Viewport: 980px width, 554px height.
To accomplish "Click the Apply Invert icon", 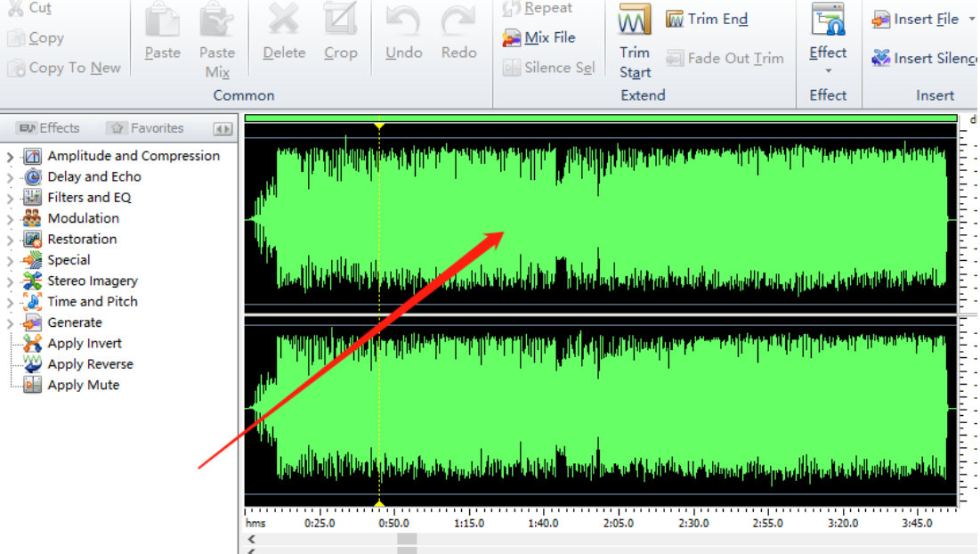I will [x=33, y=343].
